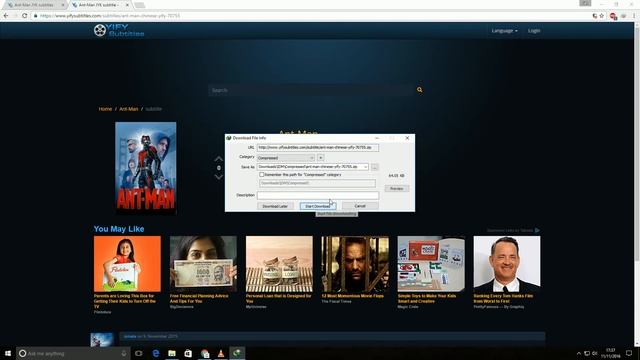Viewport: 640px width, 360px height.
Task: Close the first browser tab
Action: coord(63,5)
